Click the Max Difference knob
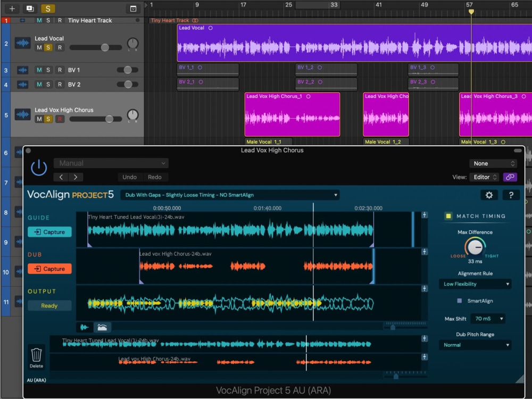 click(x=475, y=247)
